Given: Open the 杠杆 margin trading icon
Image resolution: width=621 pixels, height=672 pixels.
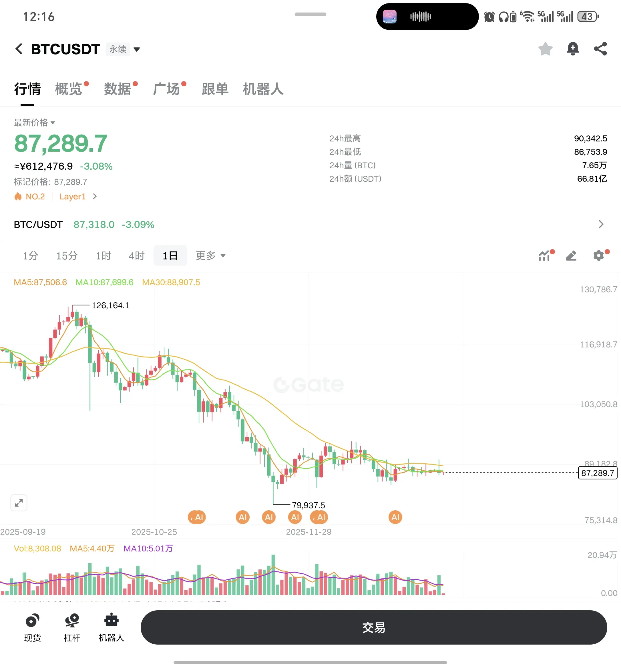Looking at the screenshot, I should pyautogui.click(x=72, y=627).
